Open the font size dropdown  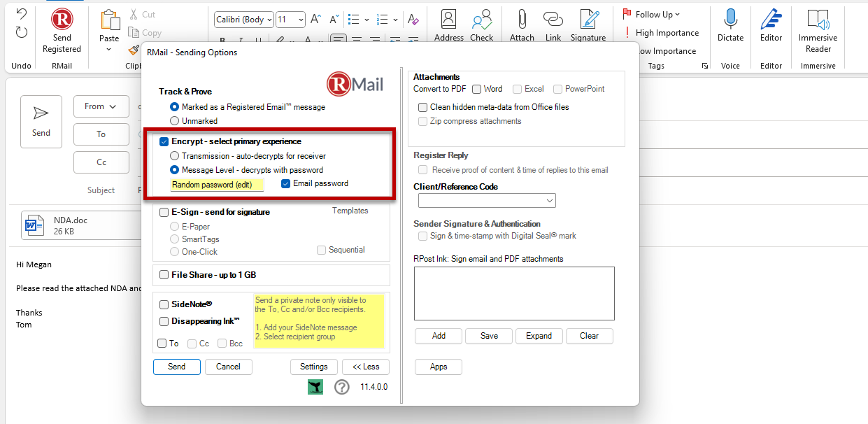(x=300, y=20)
